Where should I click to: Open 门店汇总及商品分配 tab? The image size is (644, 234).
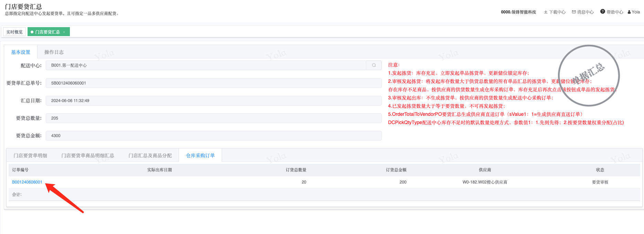[150, 156]
